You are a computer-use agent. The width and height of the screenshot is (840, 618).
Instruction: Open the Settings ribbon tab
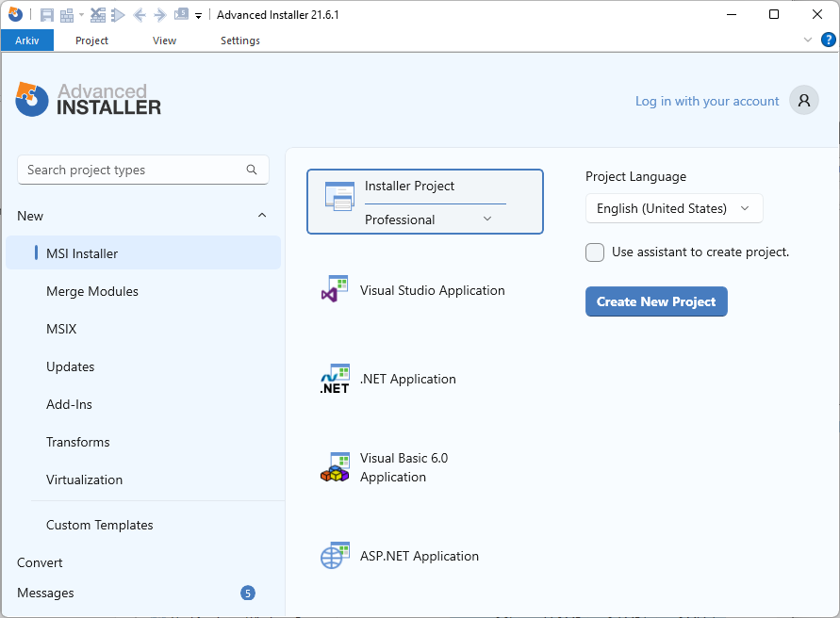(240, 41)
